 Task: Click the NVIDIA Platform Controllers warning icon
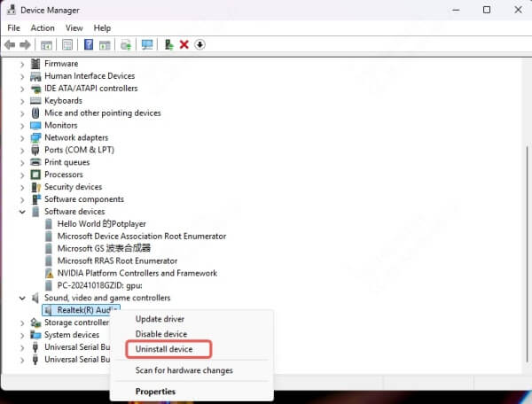(49, 273)
